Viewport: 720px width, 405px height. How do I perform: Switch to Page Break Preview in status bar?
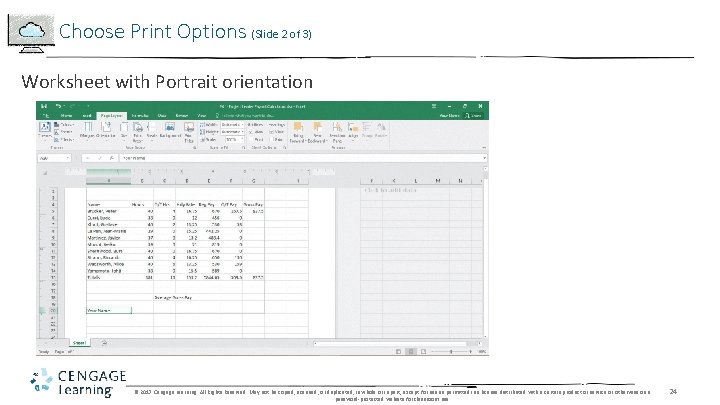423,351
